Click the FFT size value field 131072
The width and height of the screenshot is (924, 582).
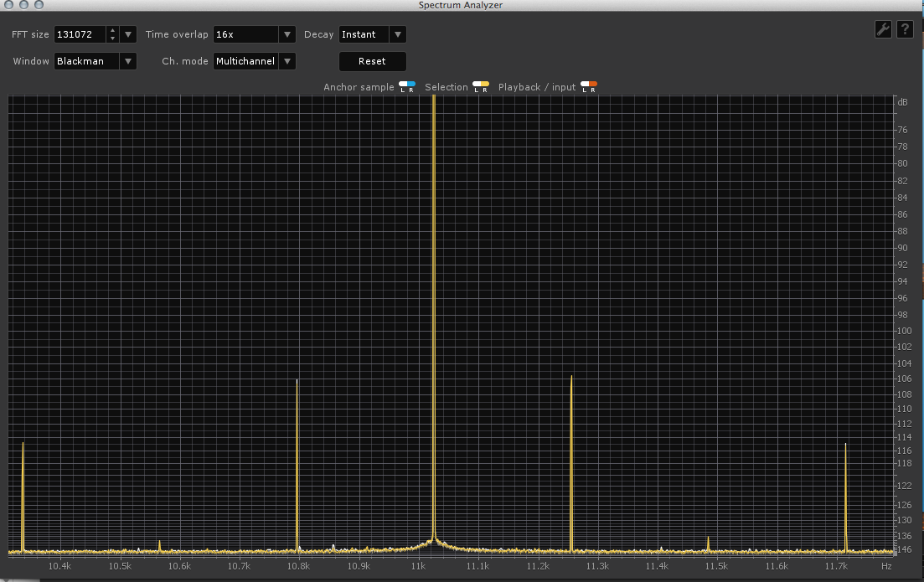[x=80, y=34]
